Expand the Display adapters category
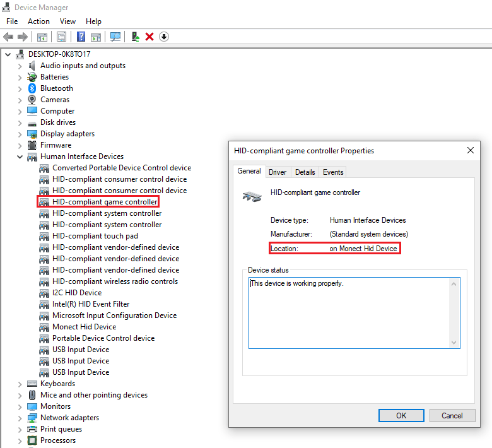492x448 pixels. click(x=20, y=134)
